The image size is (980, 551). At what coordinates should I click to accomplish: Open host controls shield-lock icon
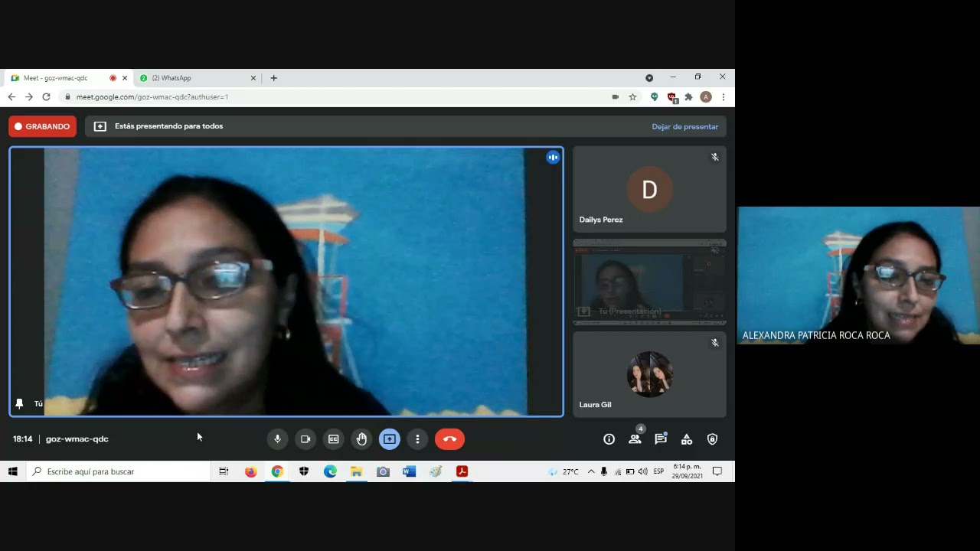point(713,439)
